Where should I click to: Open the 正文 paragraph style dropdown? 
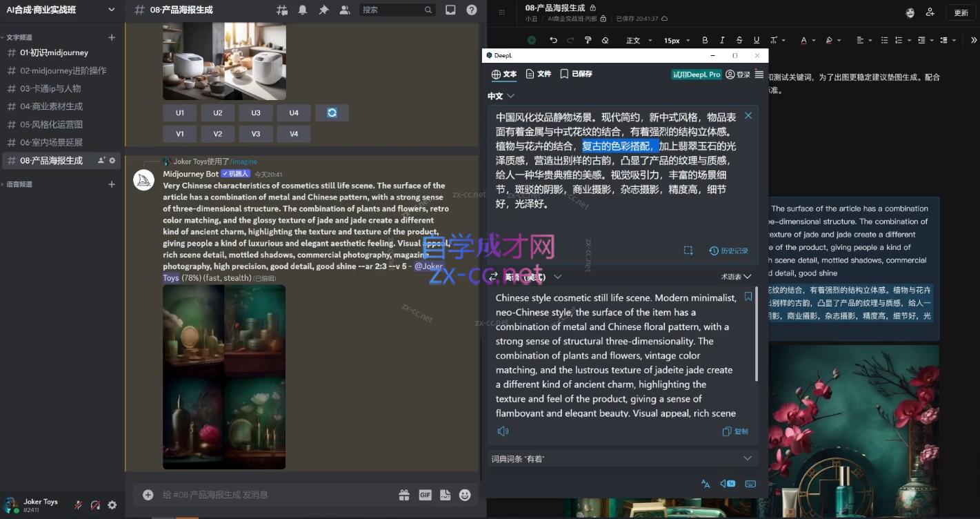pos(639,41)
